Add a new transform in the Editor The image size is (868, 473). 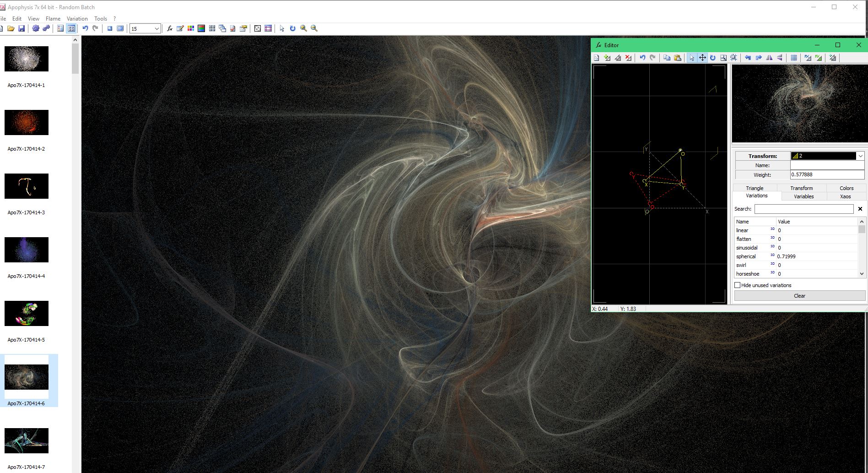tap(607, 58)
